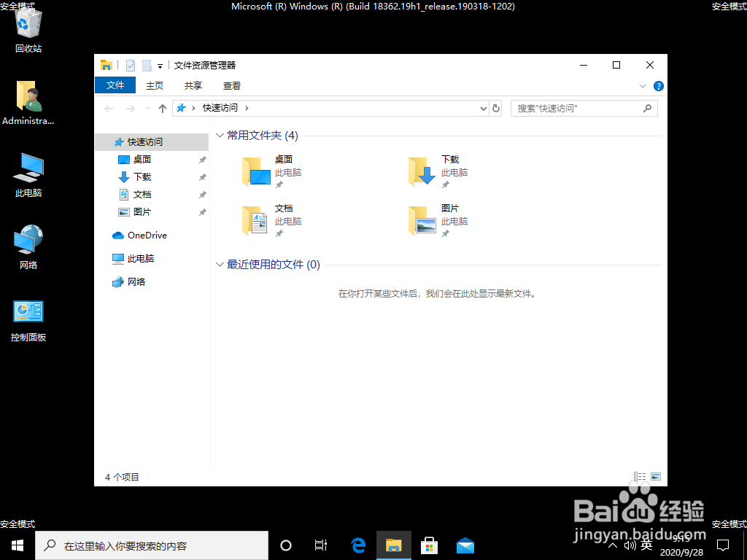
Task: Show hidden tray icons chevron
Action: coord(613,545)
